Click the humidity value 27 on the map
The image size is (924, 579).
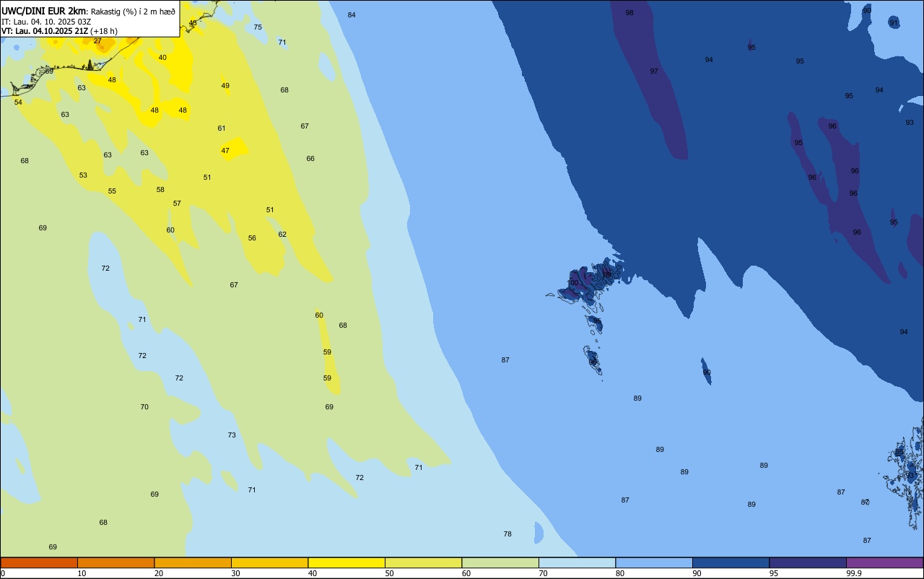[97, 40]
